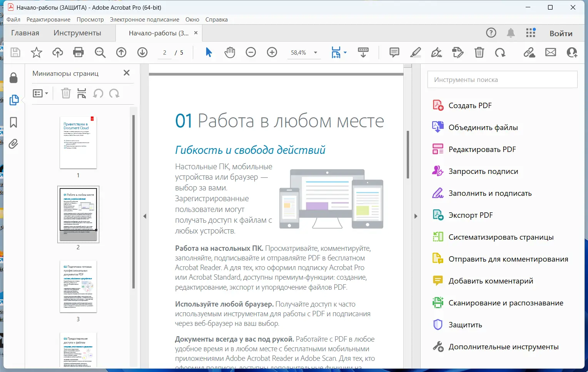The image size is (588, 372).
Task: Launch the Объединить файлы tool
Action: click(475, 127)
